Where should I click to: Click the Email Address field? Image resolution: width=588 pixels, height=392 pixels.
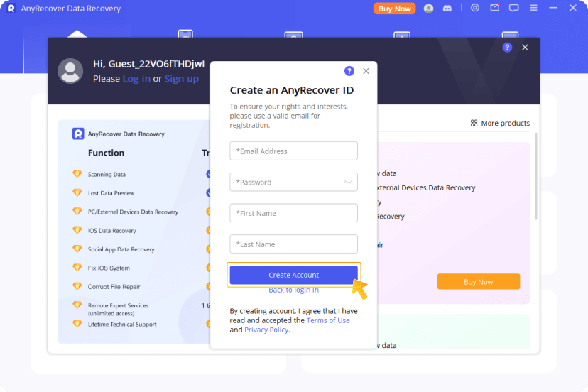pyautogui.click(x=293, y=151)
